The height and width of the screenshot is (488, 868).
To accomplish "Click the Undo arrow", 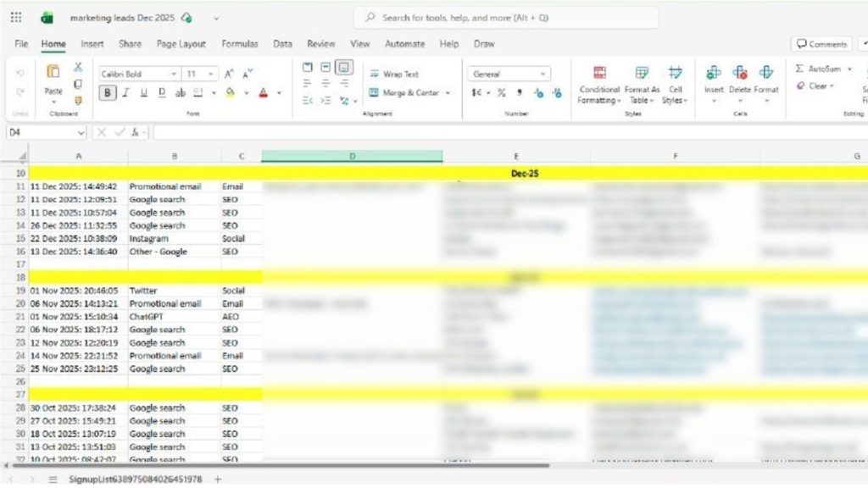I will point(20,73).
